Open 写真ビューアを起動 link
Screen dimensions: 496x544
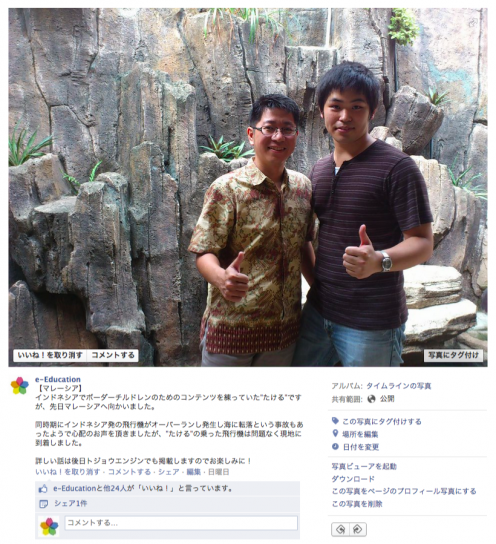[364, 466]
